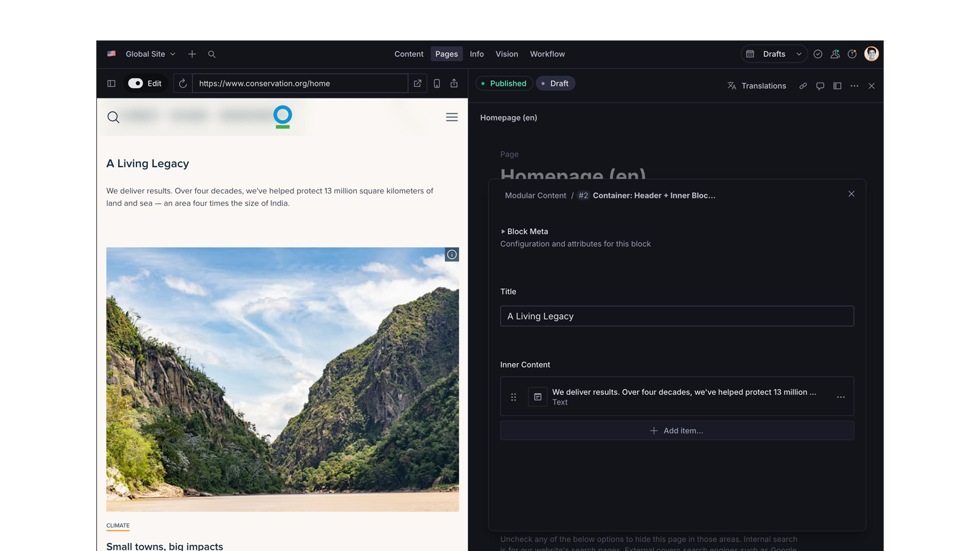980x551 pixels.
Task: Toggle the preview navigator panel icon
Action: (x=111, y=83)
